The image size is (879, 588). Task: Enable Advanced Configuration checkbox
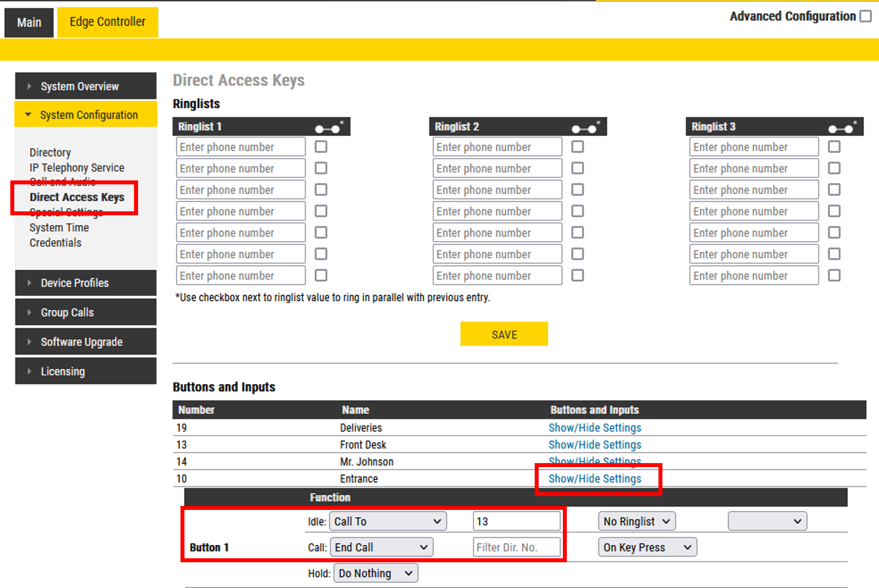coord(866,16)
